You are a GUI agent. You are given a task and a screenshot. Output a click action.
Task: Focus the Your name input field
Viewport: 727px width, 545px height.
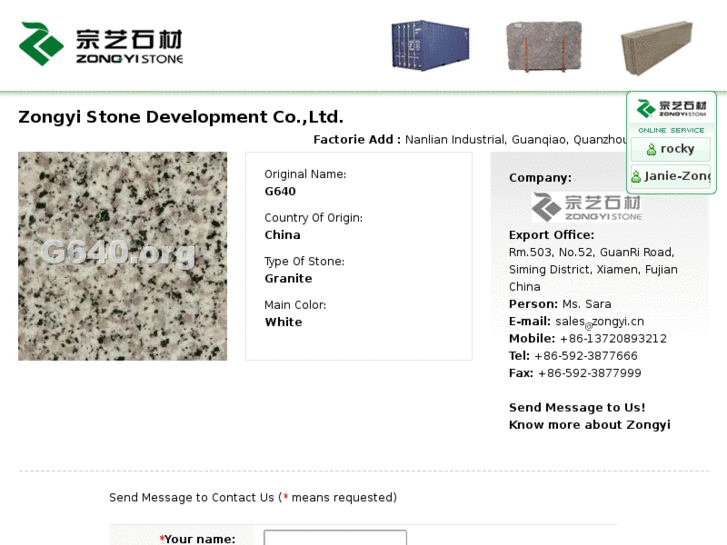(x=335, y=538)
